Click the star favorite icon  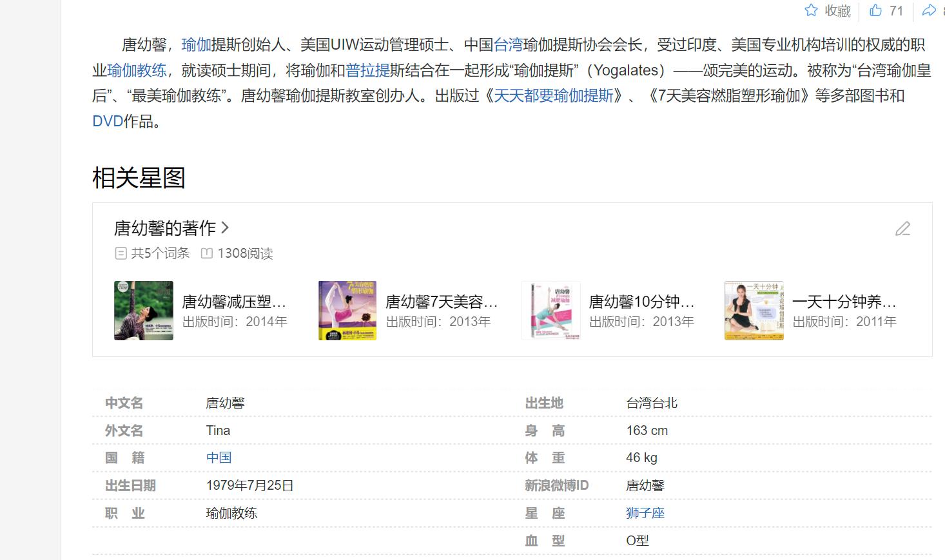[x=811, y=10]
